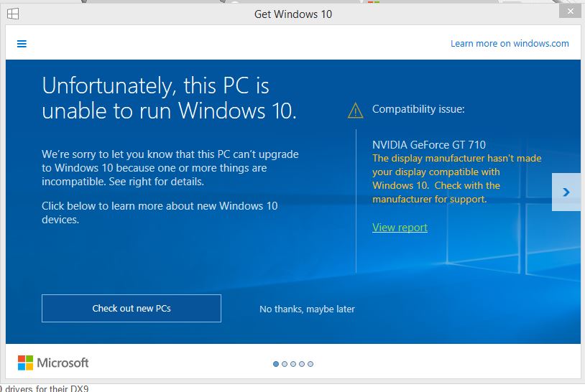Select the second page indicator dot
Viewport: 585px width, 392px height.
pos(285,364)
